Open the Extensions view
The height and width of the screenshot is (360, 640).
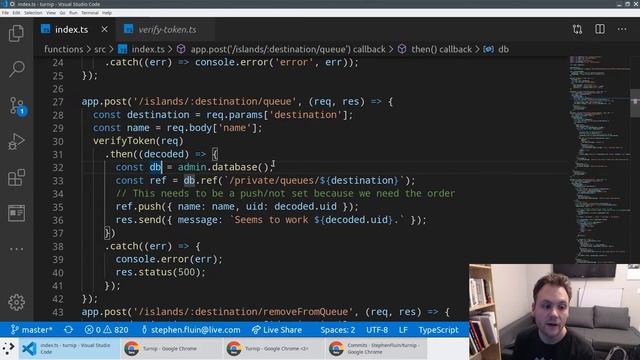[x=16, y=178]
